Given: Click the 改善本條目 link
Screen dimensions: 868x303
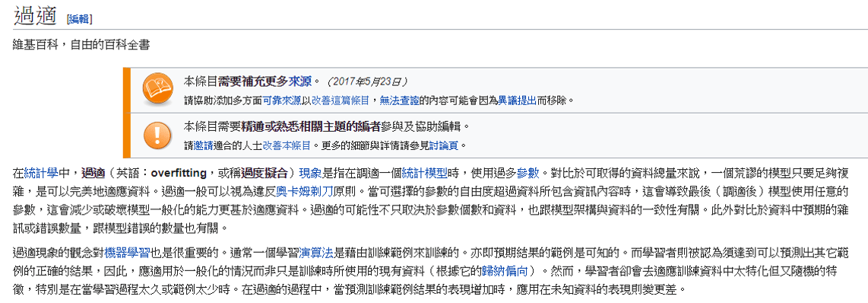Looking at the screenshot, I should click(287, 146).
